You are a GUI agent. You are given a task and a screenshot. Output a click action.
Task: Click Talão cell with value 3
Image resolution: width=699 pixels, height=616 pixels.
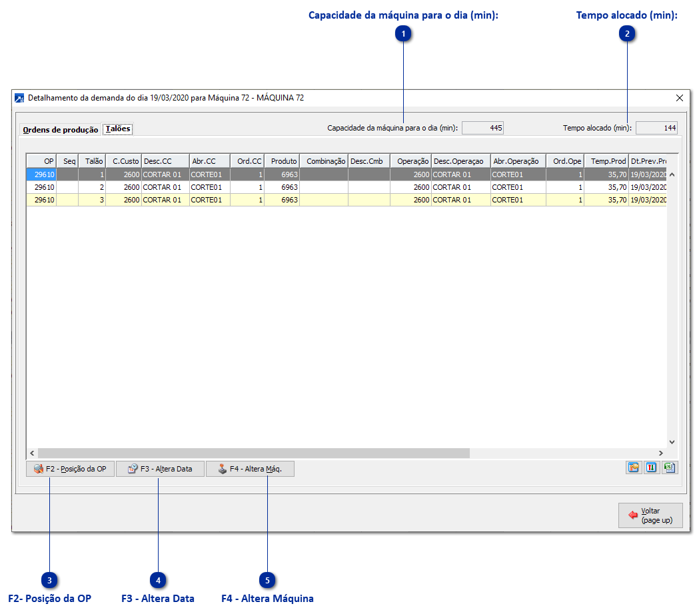pos(92,200)
